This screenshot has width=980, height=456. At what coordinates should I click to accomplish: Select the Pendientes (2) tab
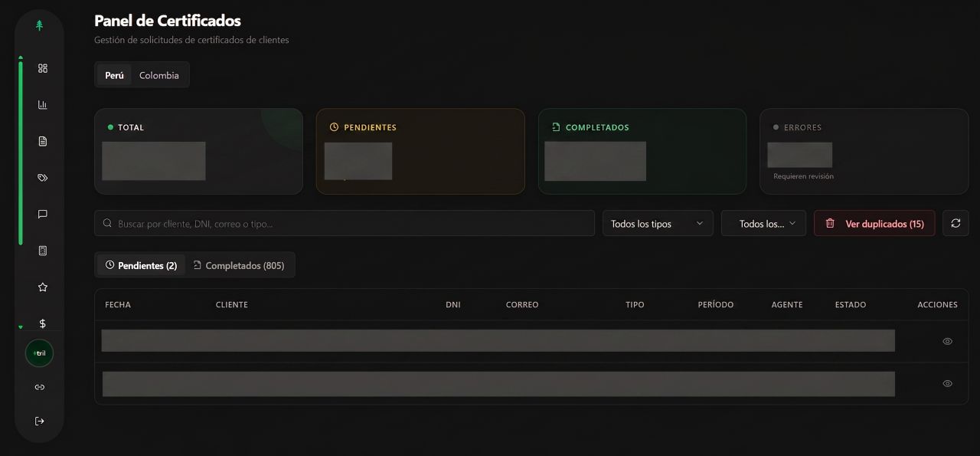(141, 265)
